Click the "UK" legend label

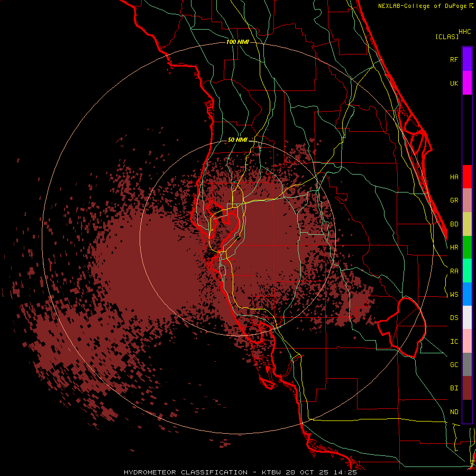coord(454,83)
